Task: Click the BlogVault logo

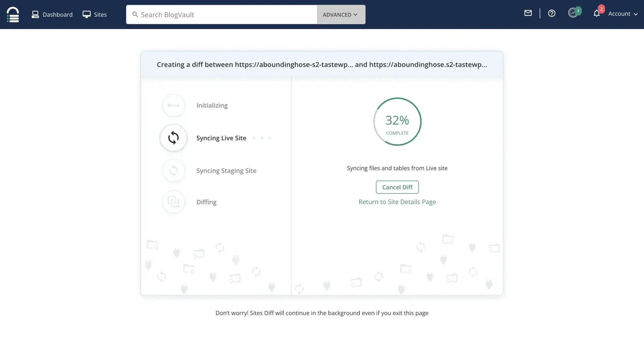Action: 13,14
